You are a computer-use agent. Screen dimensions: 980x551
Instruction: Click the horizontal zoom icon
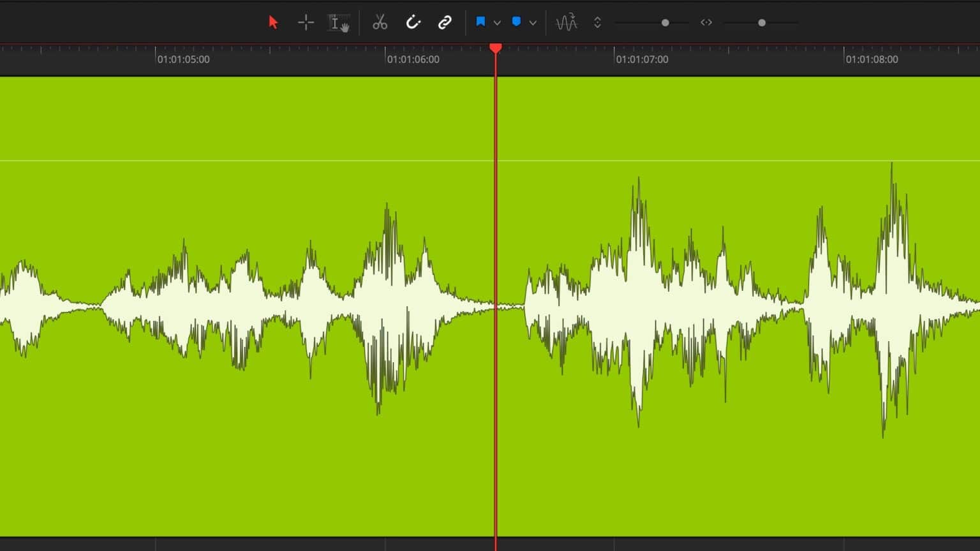[x=706, y=22]
